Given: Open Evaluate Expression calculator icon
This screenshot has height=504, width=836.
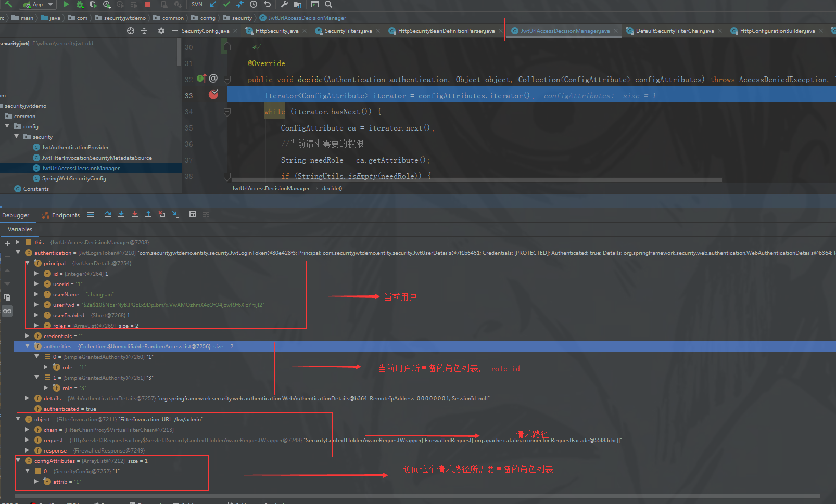Looking at the screenshot, I should (x=193, y=214).
